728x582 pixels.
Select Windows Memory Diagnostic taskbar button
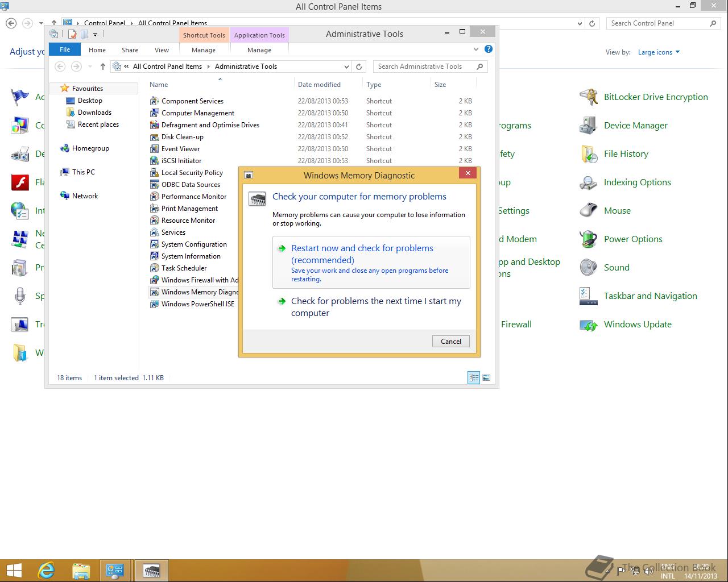pos(151,571)
